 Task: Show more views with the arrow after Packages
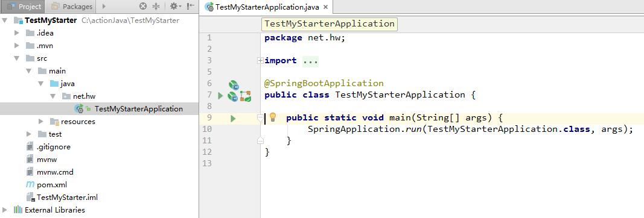click(104, 7)
